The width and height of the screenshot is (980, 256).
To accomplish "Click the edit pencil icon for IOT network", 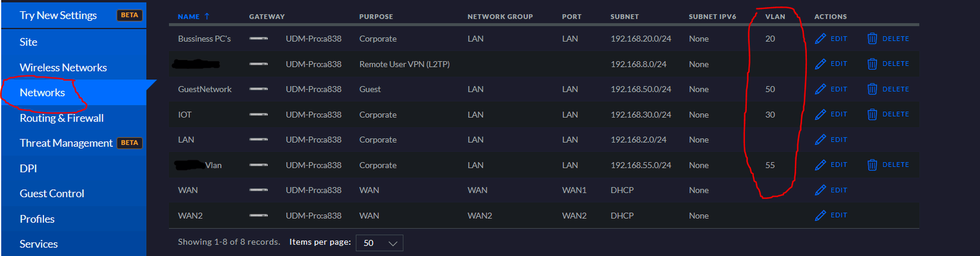I will [820, 114].
